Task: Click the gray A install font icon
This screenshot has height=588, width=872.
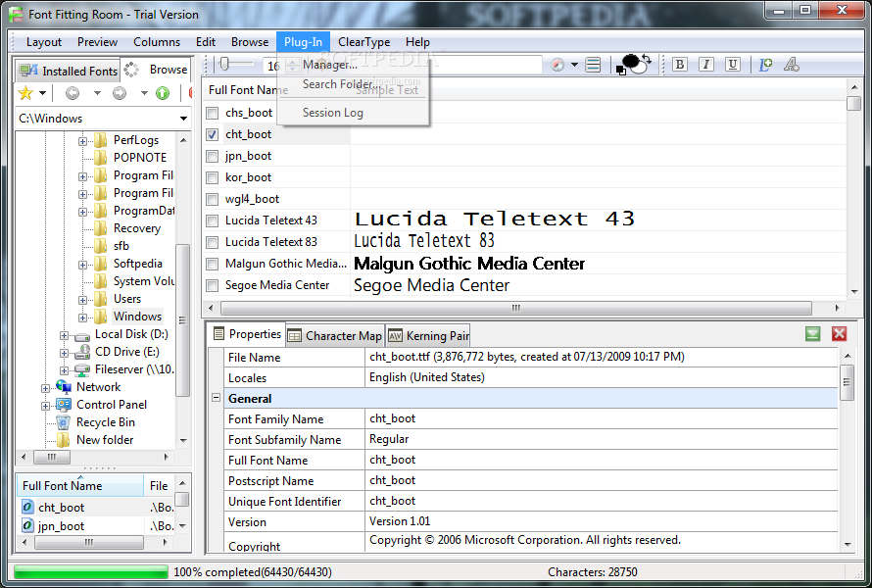Action: 792,65
